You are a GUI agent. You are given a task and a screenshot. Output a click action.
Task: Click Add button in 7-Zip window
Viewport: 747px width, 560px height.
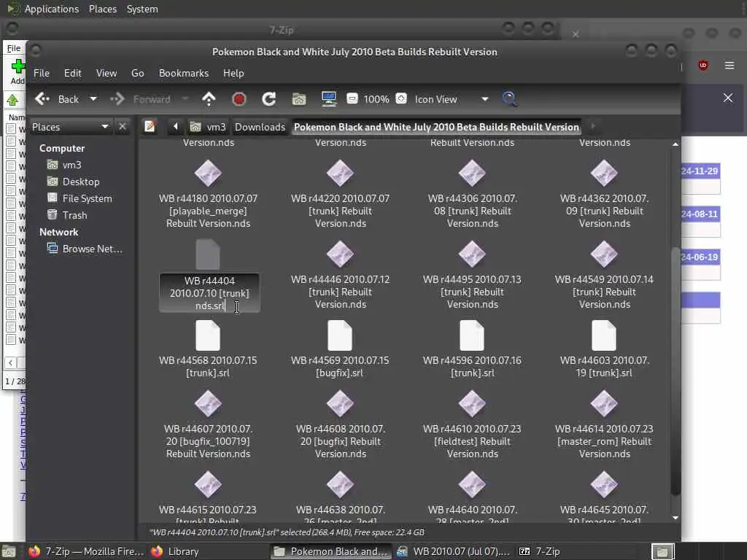coord(18,72)
